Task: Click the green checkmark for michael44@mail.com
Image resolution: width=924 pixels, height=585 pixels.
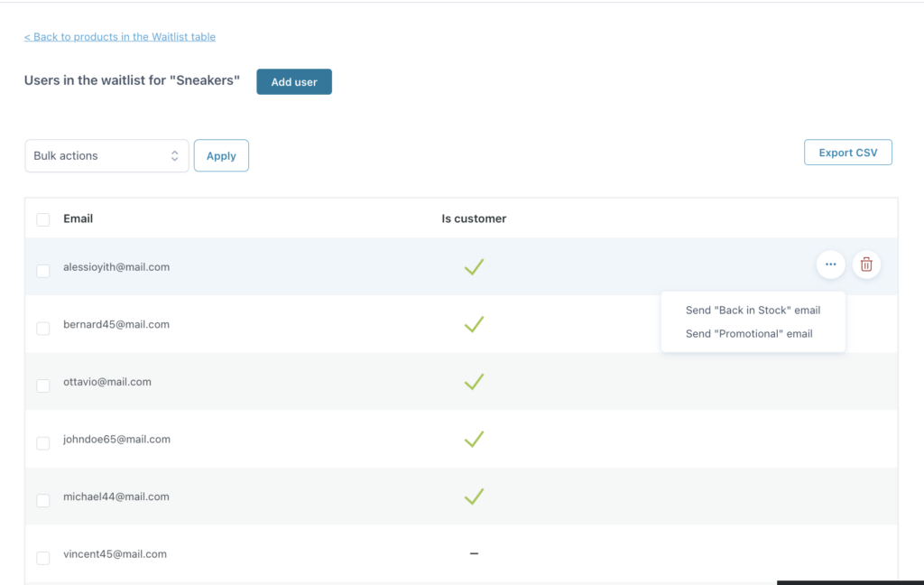Action: coord(474,497)
